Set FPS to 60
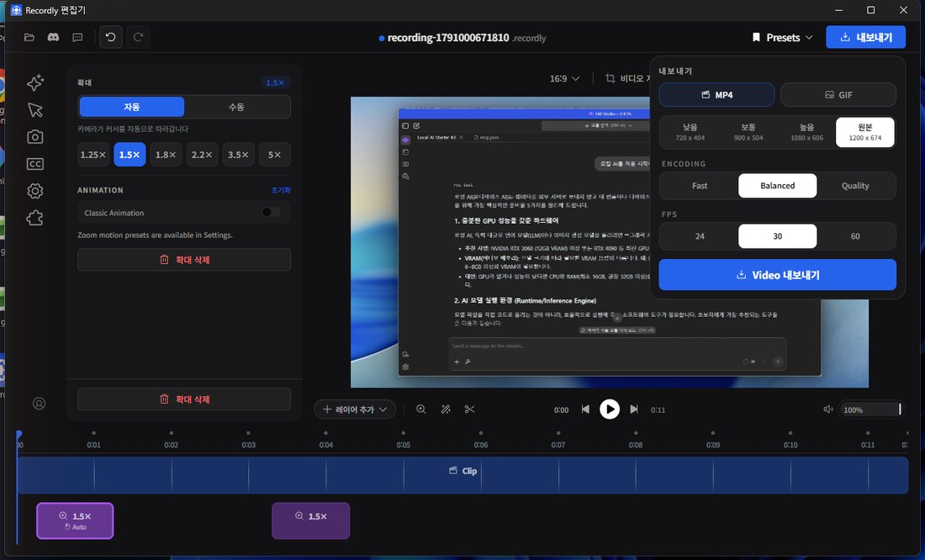Viewport: 925px width, 560px height. click(x=855, y=236)
